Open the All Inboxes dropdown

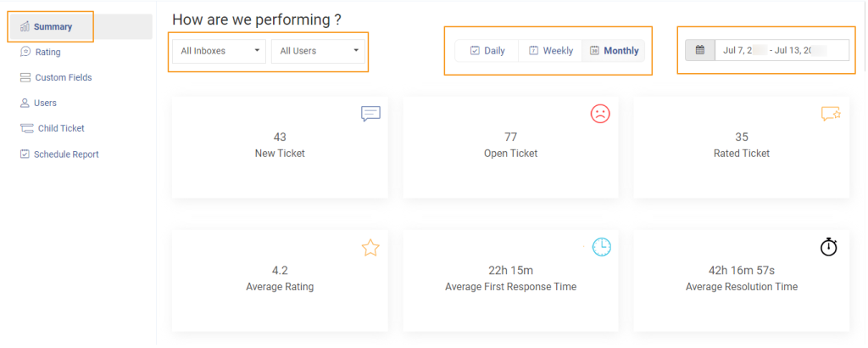coord(219,51)
